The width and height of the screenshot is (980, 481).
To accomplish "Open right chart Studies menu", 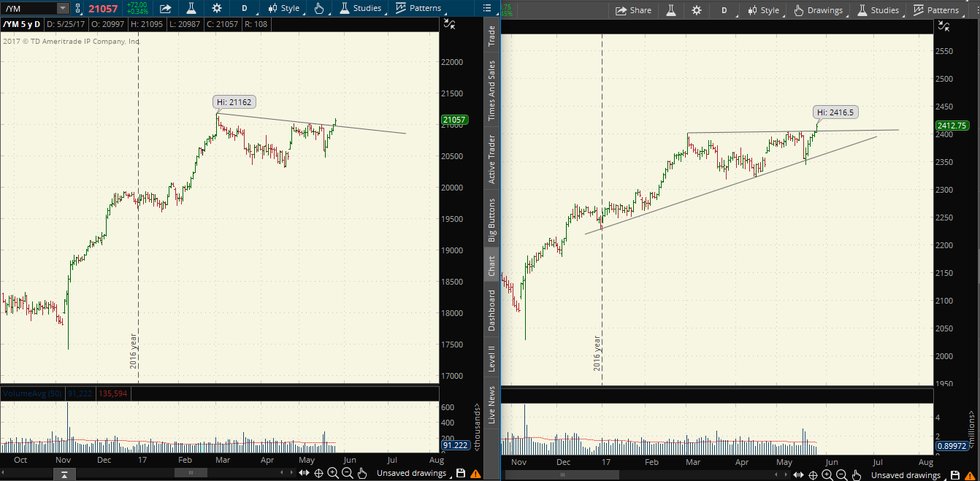I will pos(878,10).
